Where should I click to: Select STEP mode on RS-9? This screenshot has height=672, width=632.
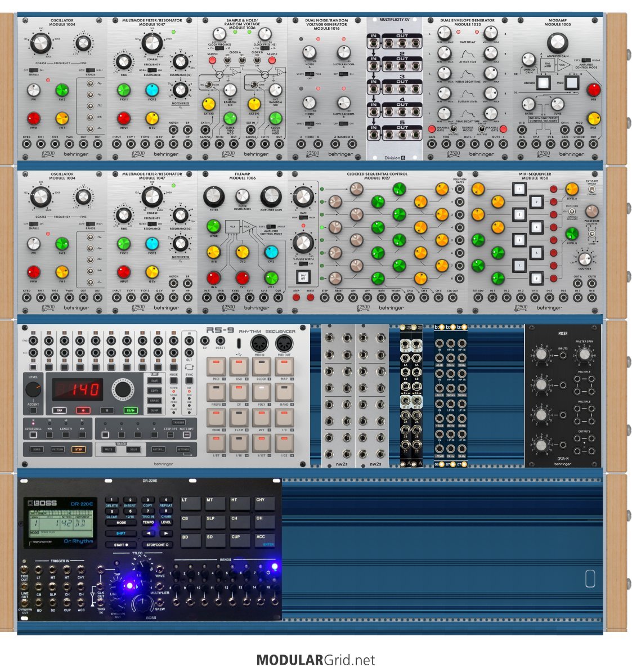(78, 450)
